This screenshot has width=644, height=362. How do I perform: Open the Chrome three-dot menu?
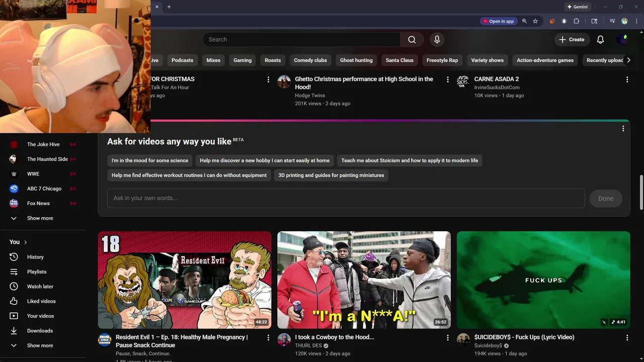coord(636,21)
